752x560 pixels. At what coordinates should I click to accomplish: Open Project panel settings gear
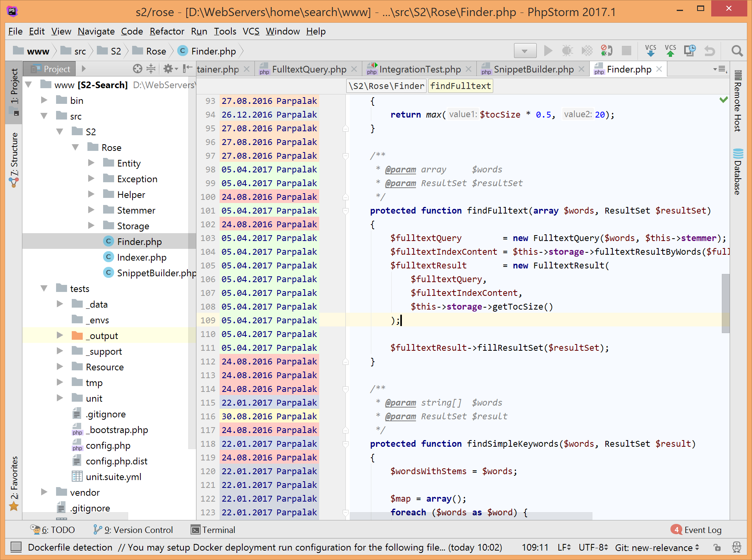click(x=168, y=69)
